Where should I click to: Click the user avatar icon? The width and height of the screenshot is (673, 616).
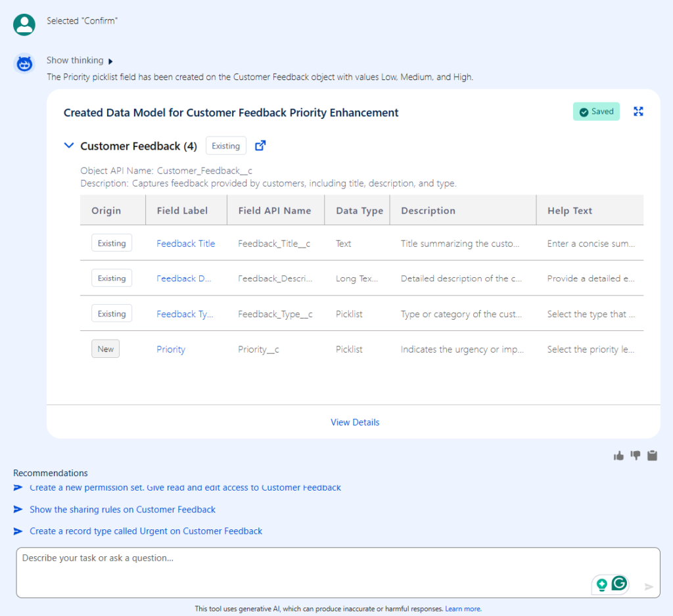24,24
